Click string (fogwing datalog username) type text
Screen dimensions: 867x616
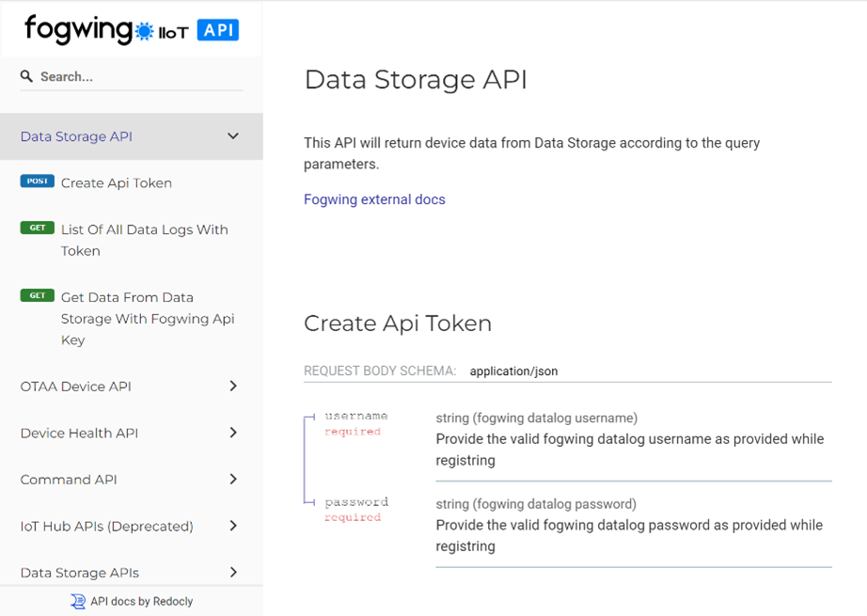pos(536,419)
